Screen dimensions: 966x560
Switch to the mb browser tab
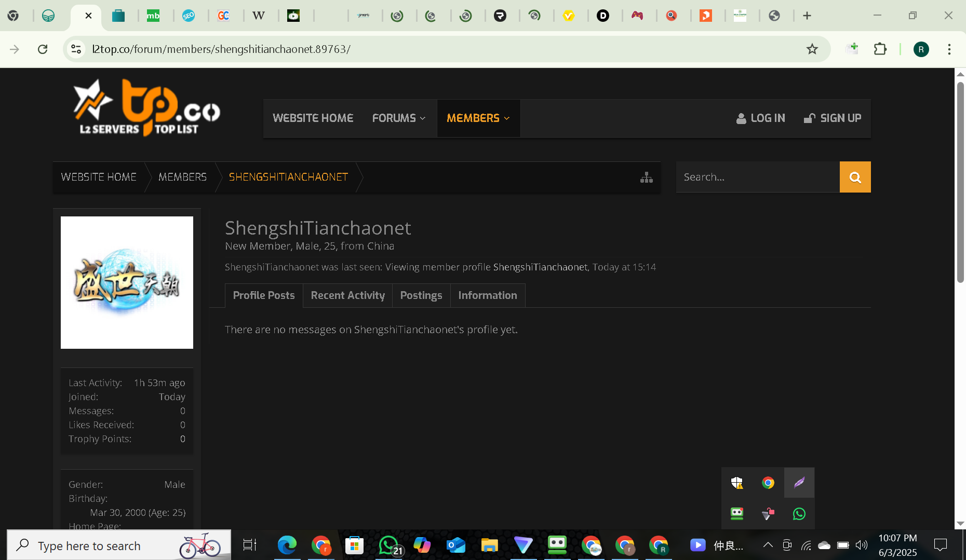(153, 16)
